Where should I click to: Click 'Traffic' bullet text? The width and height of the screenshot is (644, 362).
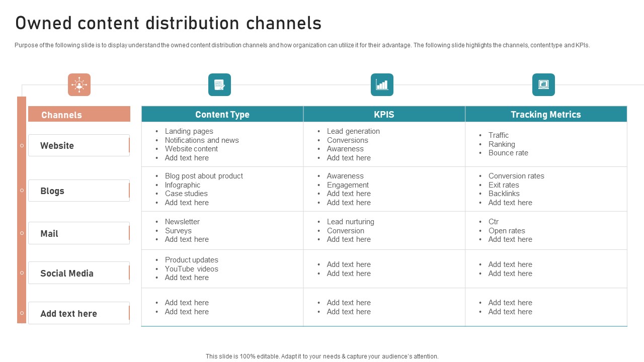coord(499,135)
